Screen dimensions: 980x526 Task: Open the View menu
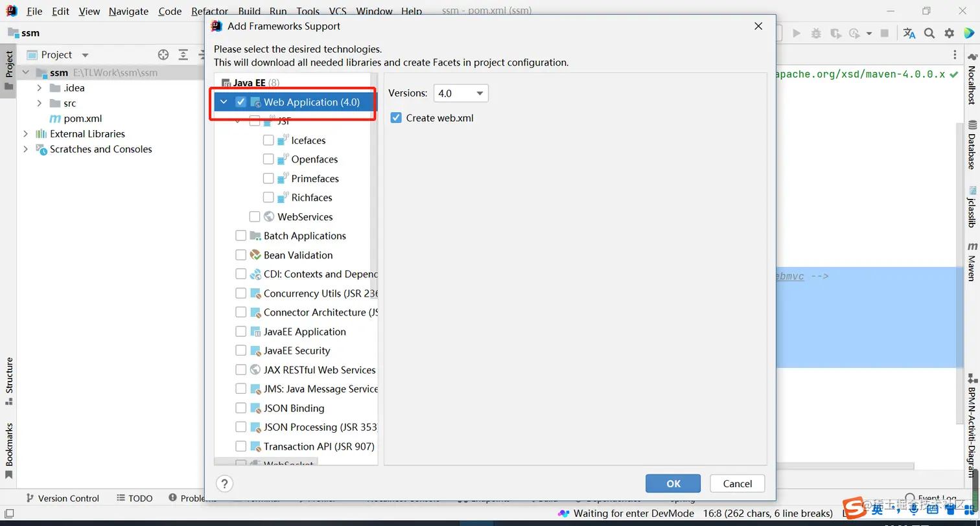pos(89,11)
